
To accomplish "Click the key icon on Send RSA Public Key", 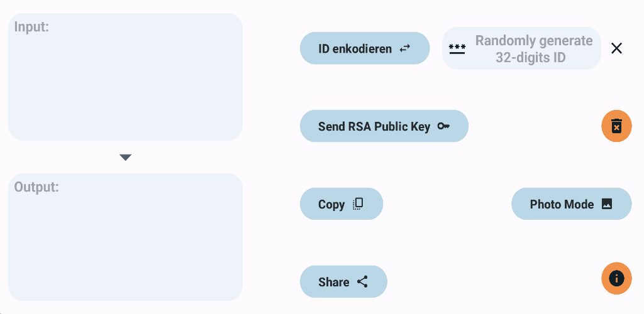I will pos(443,126).
